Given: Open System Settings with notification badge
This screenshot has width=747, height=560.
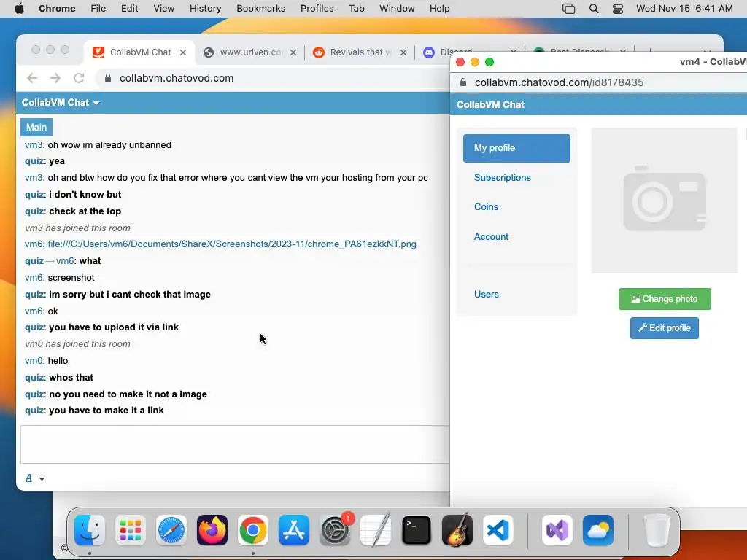Looking at the screenshot, I should [335, 530].
